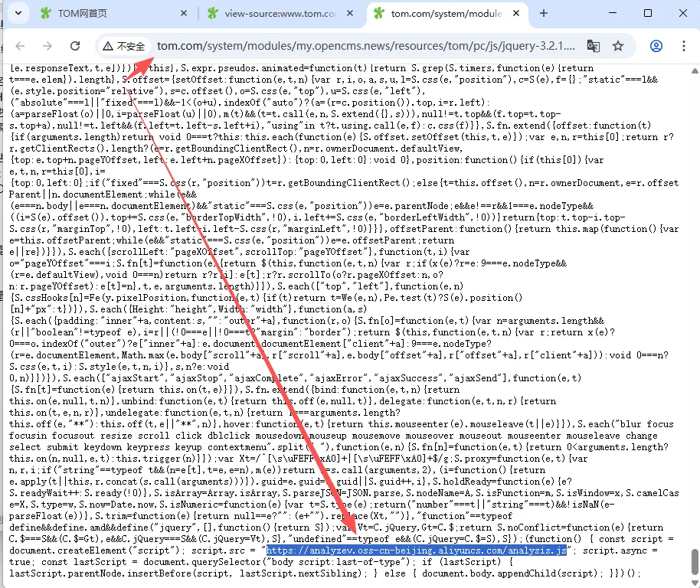Viewport: 700px width, 588px height.
Task: Reload the current page
Action: click(x=75, y=46)
